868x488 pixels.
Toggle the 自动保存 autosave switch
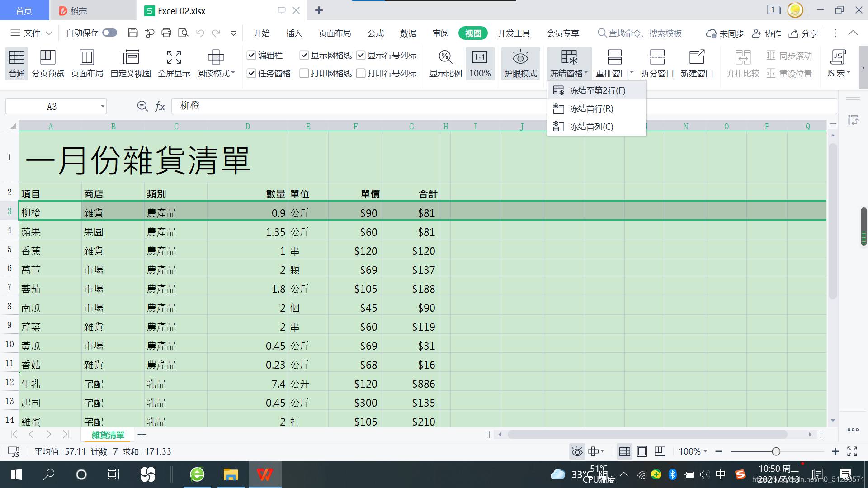point(109,33)
